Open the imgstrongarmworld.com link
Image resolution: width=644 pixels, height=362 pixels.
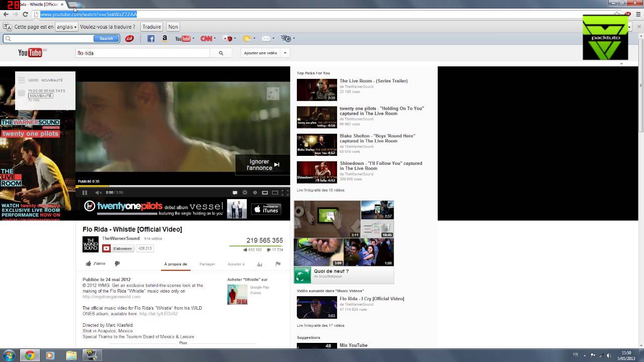pos(111,297)
